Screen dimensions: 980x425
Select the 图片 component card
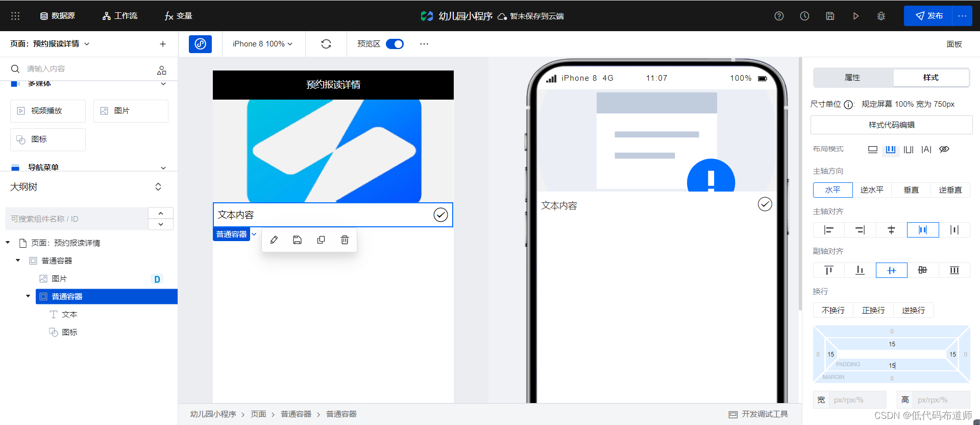[x=131, y=111]
